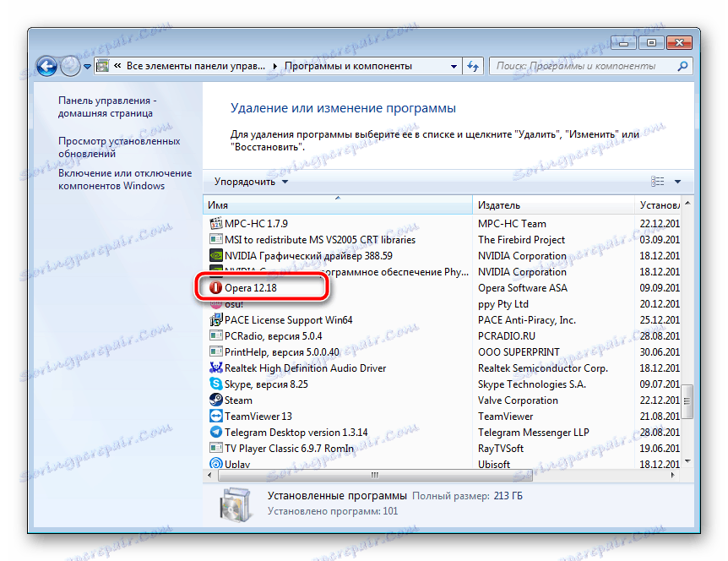
Task: Click the TV Player Classic icon
Action: (x=216, y=448)
